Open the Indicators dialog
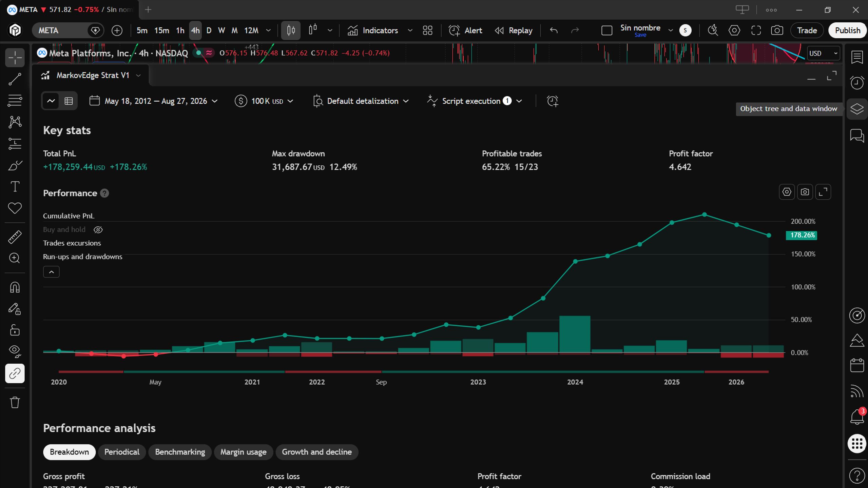This screenshot has width=868, height=488. pos(372,30)
